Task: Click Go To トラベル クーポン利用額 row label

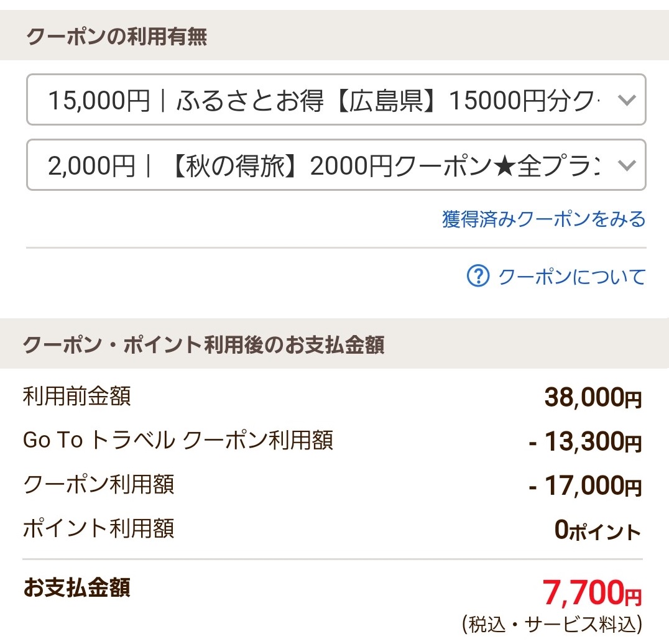Action: tap(178, 439)
